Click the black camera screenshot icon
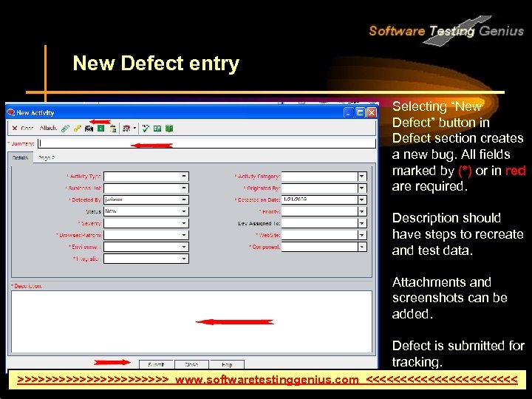The width and height of the screenshot is (532, 399). [x=89, y=129]
